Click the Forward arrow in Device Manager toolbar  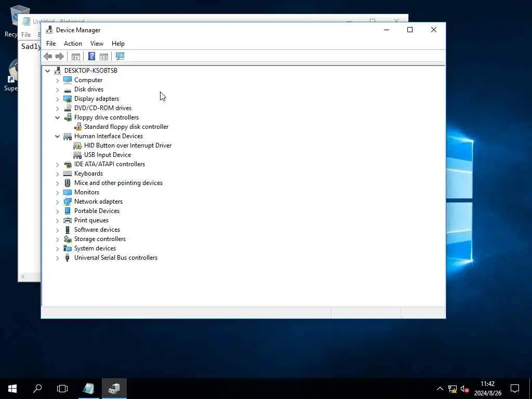tap(60, 56)
